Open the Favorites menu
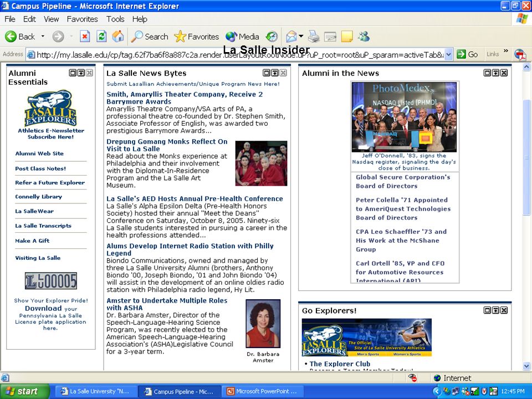 click(82, 19)
